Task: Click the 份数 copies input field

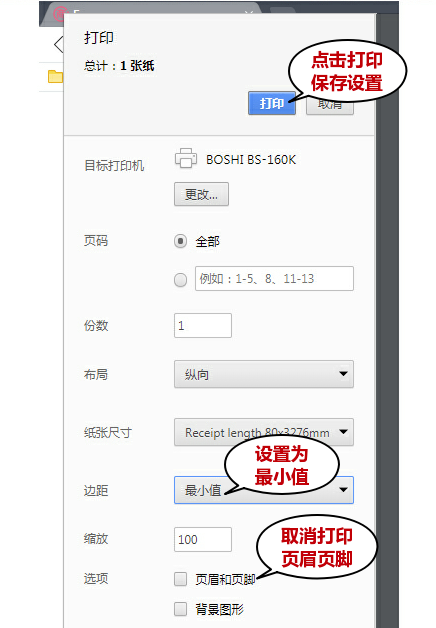Action: click(x=203, y=325)
